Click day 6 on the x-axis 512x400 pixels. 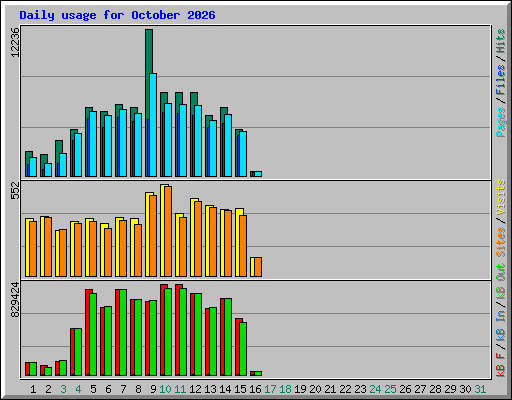tap(108, 389)
